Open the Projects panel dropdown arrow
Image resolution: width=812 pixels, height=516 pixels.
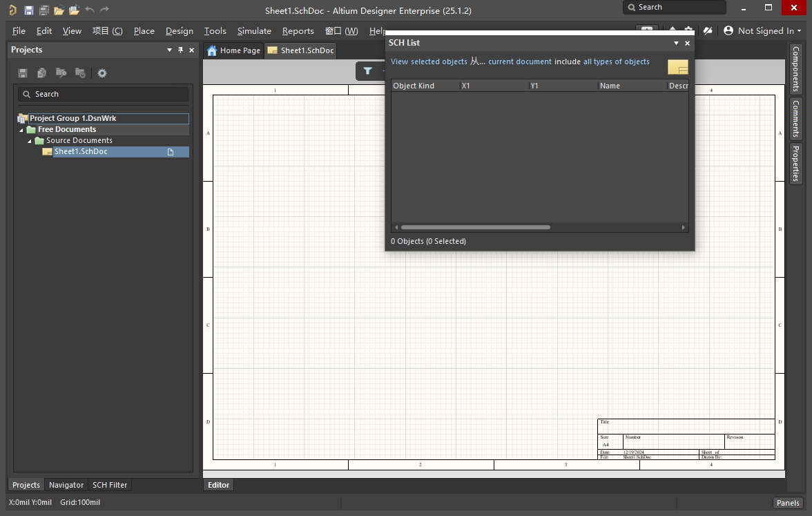169,50
